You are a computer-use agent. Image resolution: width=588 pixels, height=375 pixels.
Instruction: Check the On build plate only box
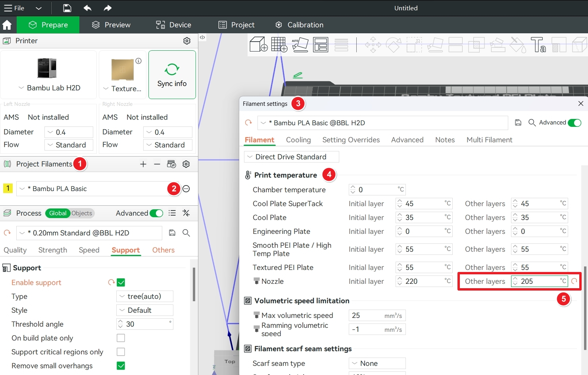click(x=121, y=338)
